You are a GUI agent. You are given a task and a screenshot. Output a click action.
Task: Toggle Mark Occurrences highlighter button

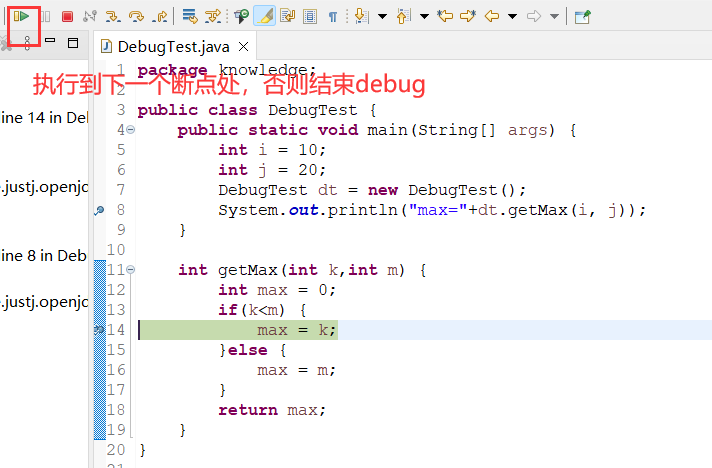point(265,17)
